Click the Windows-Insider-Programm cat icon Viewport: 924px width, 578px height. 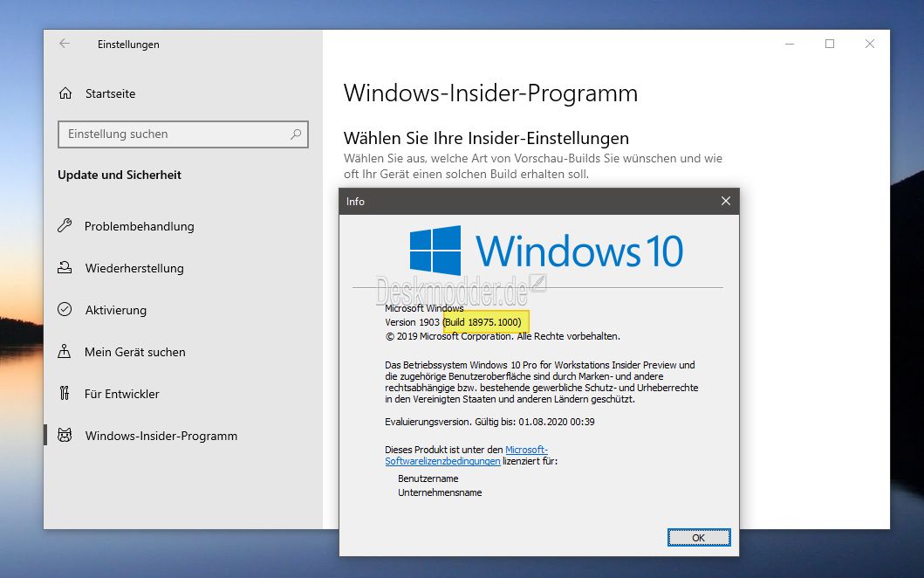pos(65,436)
